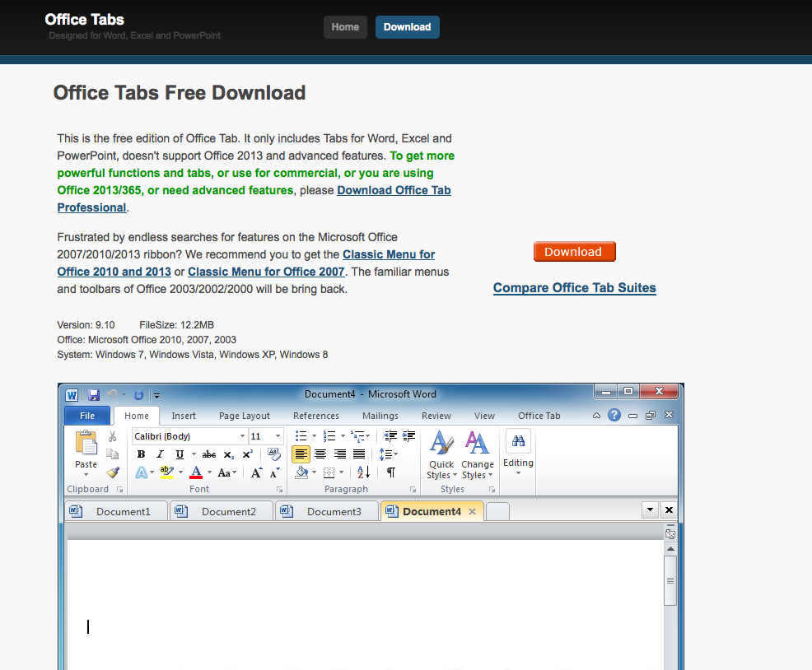Click the Sort A-Z icon
This screenshot has width=812, height=670.
pos(363,472)
